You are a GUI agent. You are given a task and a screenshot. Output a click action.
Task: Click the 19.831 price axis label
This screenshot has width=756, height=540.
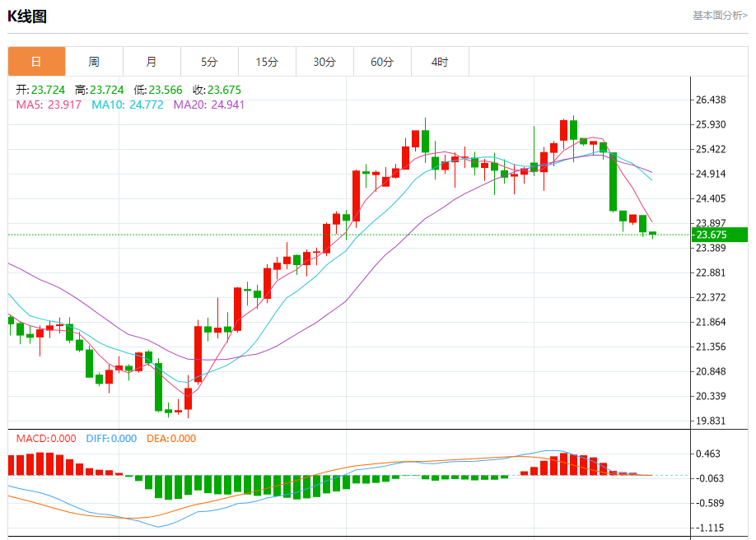(x=711, y=421)
